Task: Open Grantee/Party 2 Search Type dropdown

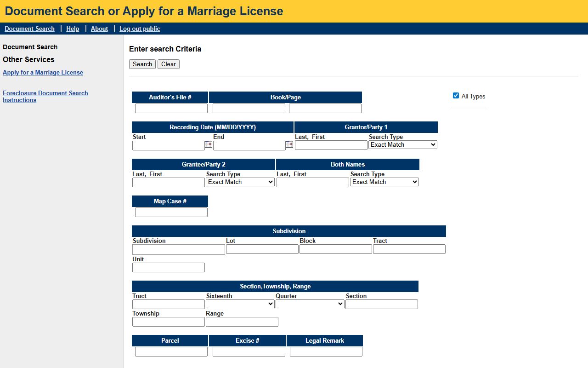Action: pos(240,182)
